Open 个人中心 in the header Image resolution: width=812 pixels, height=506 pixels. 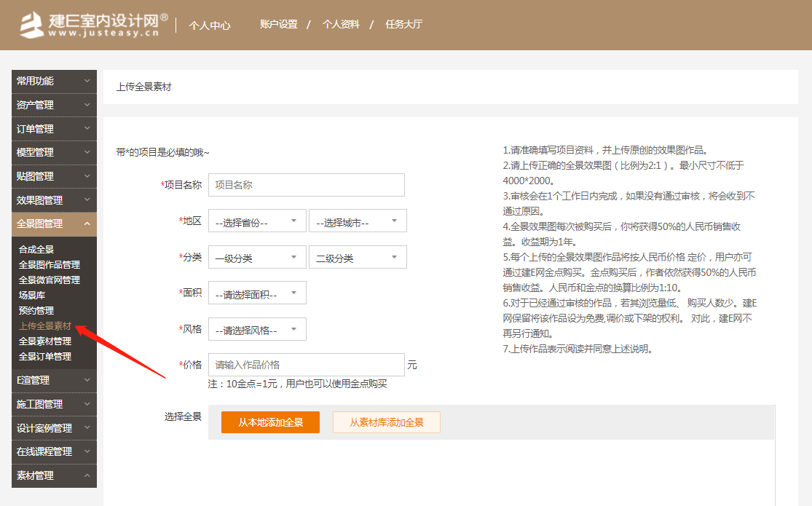tap(209, 25)
